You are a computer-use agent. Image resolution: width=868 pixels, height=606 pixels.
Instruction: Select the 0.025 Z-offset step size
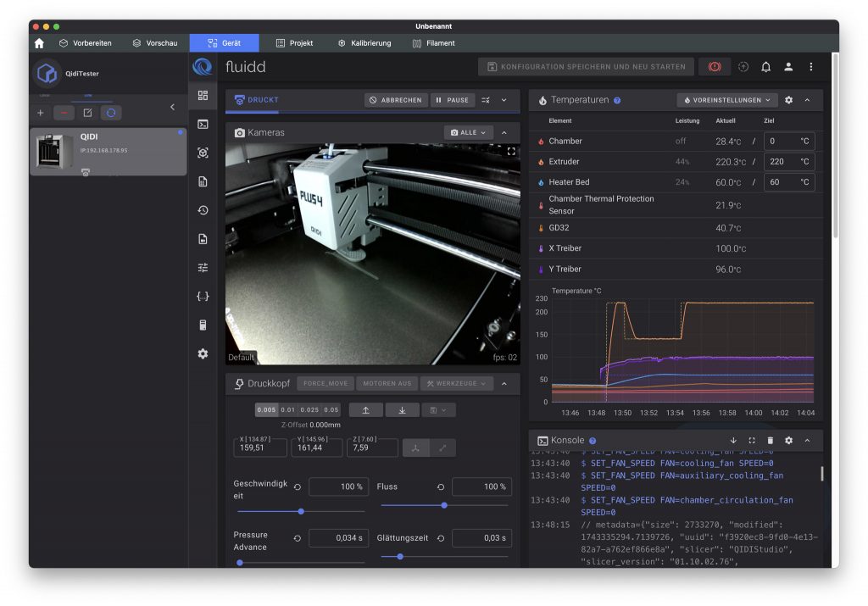coord(309,410)
